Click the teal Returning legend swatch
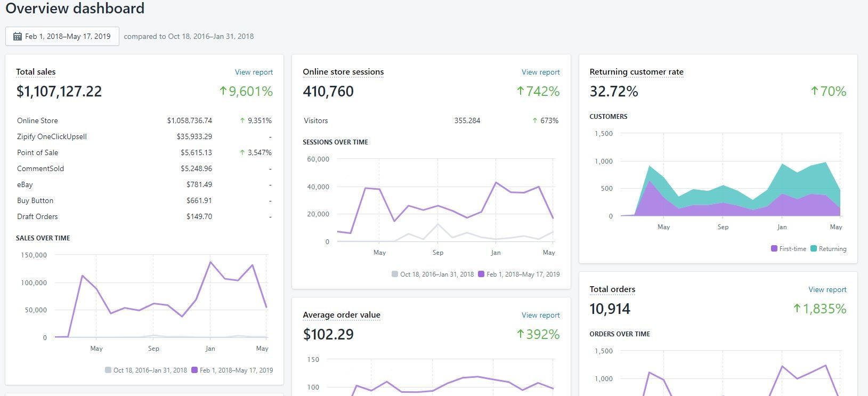Viewport: 868px width, 396px height. (814, 249)
